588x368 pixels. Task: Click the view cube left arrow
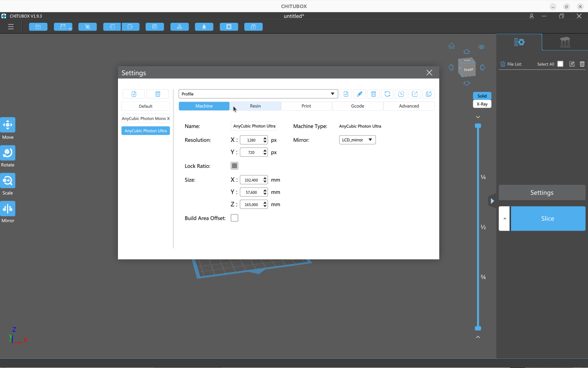[451, 67]
